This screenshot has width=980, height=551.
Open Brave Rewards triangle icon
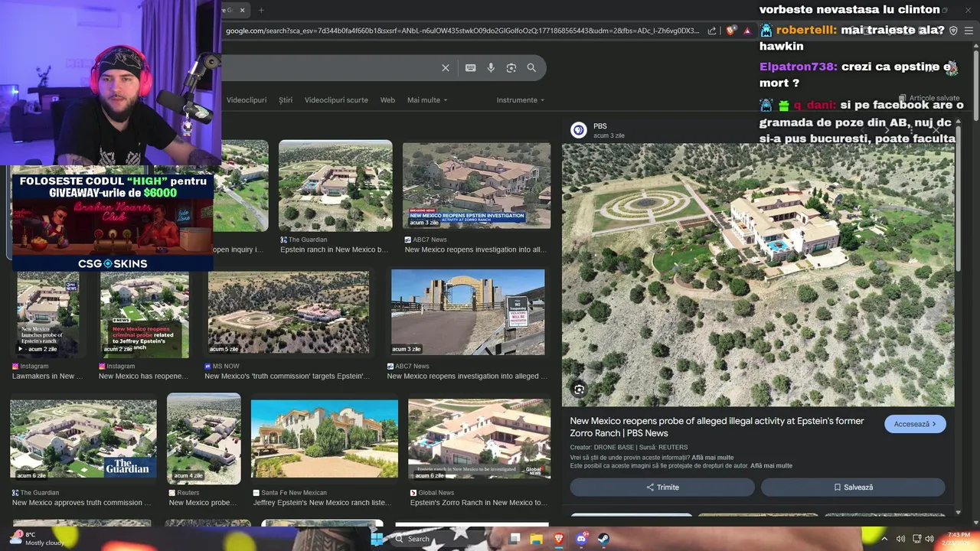(746, 31)
